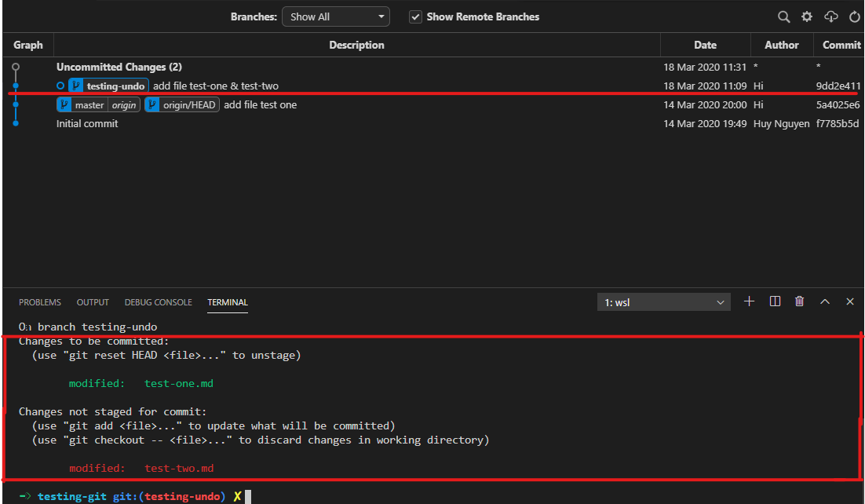Open the '1: wsl' terminal selector dropdown
This screenshot has width=865, height=504.
pos(664,302)
